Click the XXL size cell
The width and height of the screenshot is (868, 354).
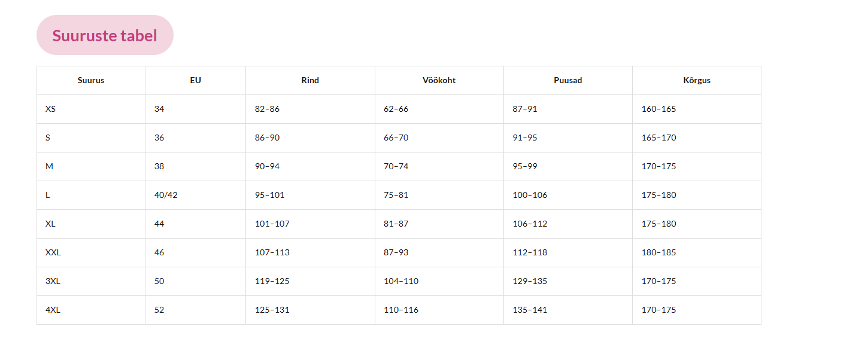point(53,252)
